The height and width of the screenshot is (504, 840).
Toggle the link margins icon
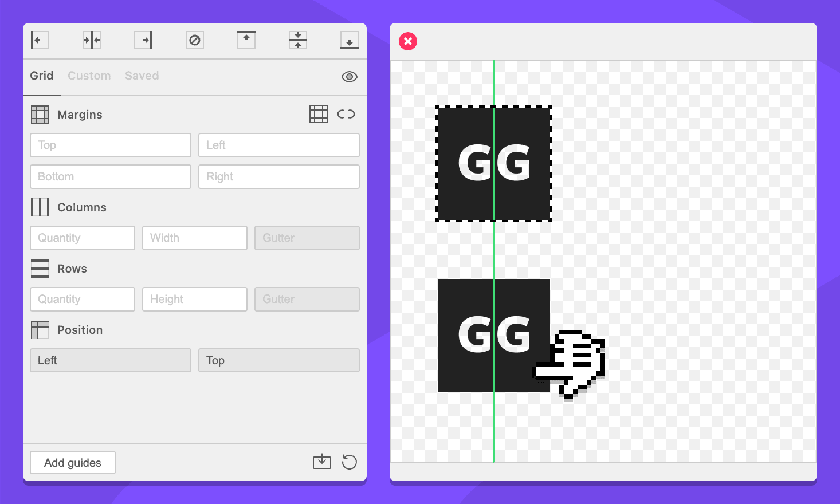point(346,114)
